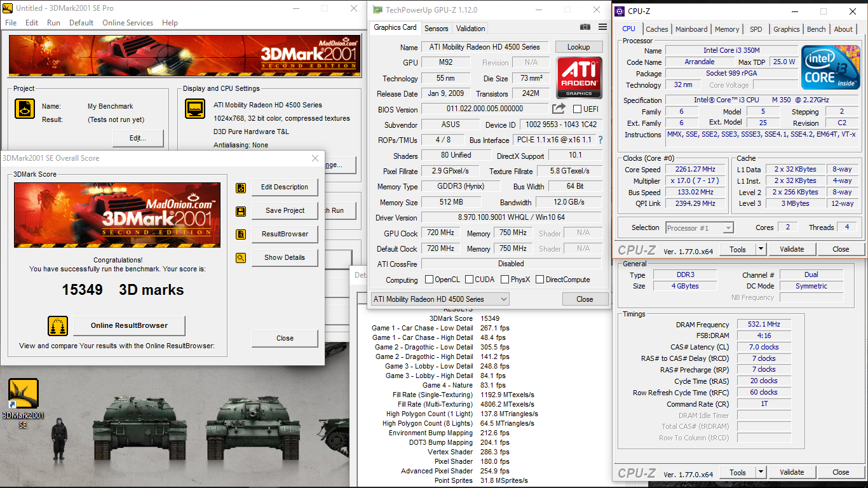Image resolution: width=868 pixels, height=488 pixels.
Task: Switch to the About tab in CPU-Z
Action: pos(843,29)
